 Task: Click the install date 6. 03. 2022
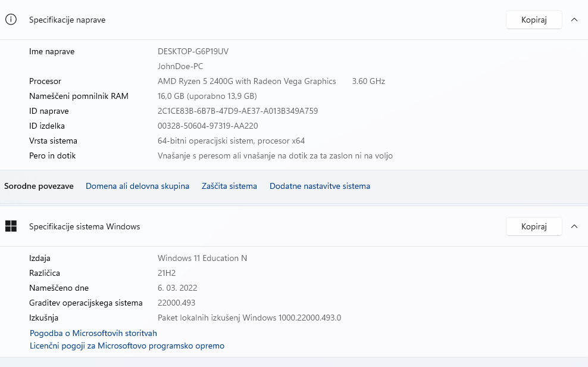177,288
